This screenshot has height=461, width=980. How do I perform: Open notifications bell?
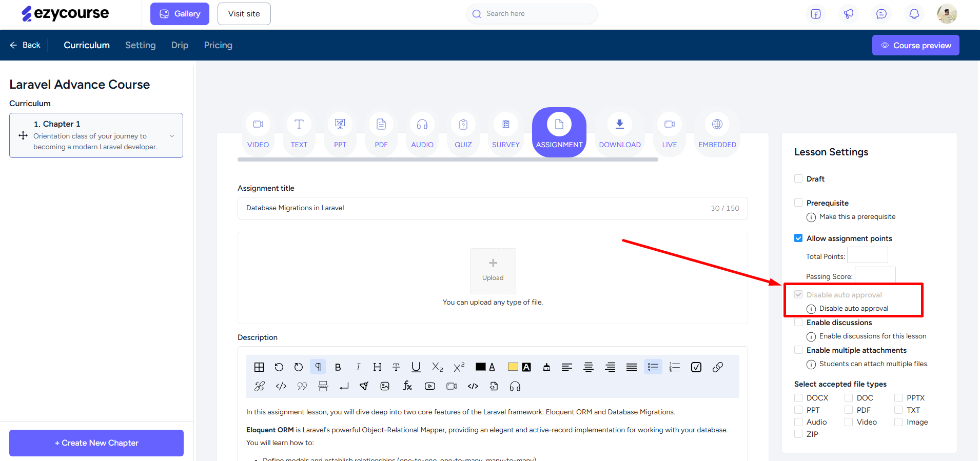tap(914, 14)
